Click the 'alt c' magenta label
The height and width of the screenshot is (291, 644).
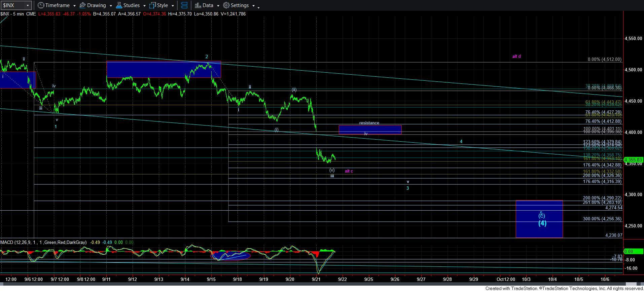[349, 171]
